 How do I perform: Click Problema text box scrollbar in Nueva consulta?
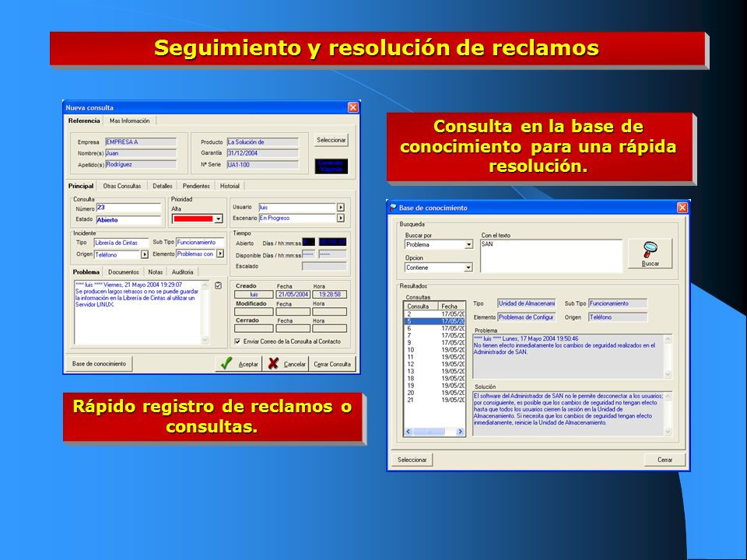point(205,313)
